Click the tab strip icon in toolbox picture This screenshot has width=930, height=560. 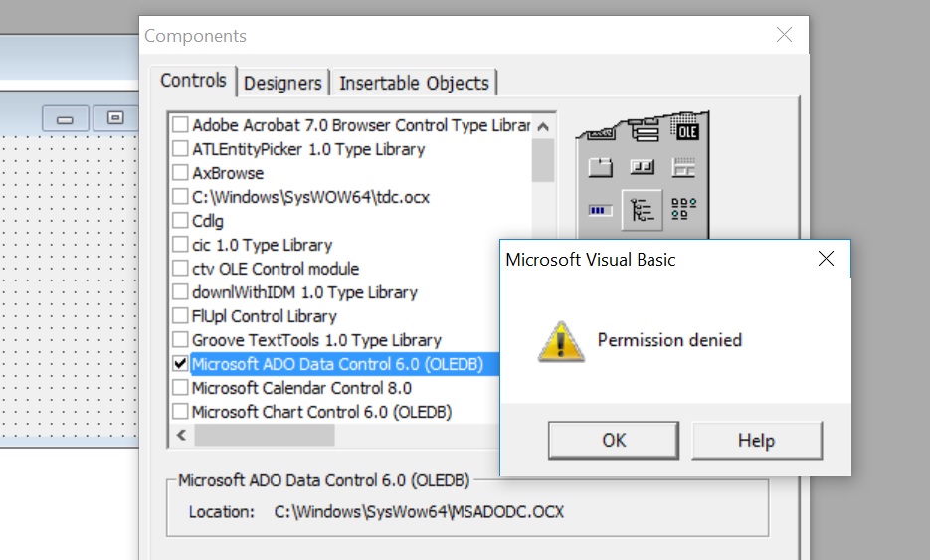click(600, 168)
